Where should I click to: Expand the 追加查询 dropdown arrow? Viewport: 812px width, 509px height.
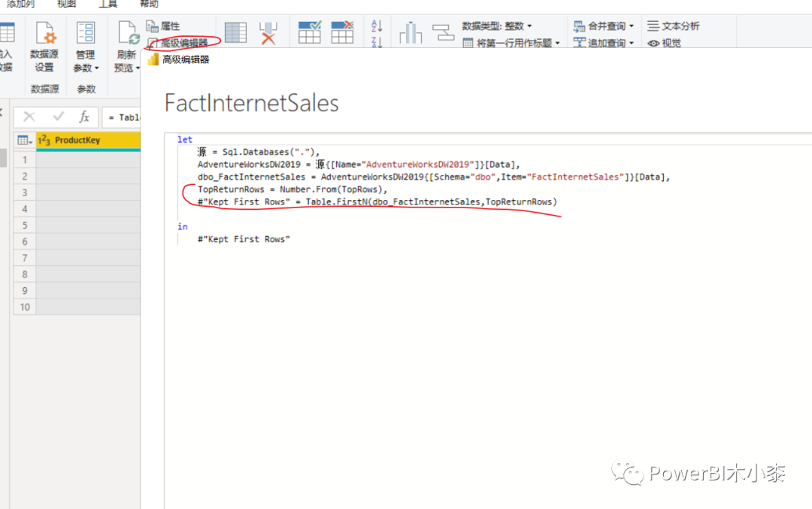632,43
